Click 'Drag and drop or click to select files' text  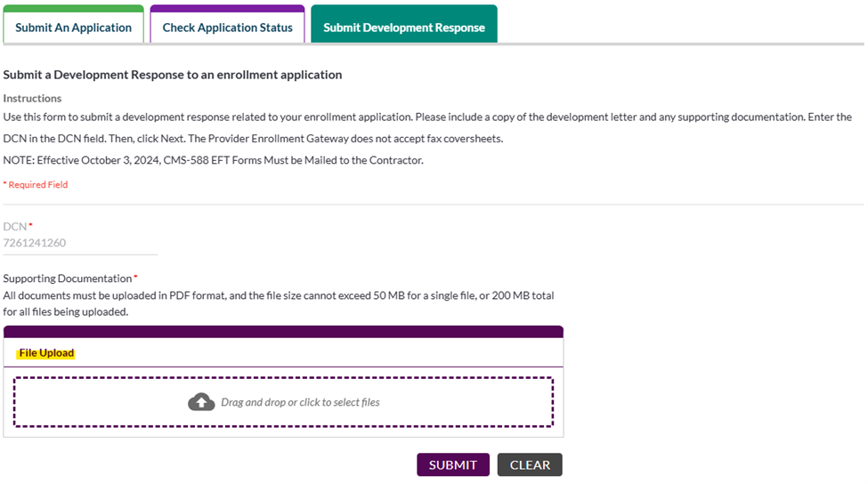pyautogui.click(x=300, y=402)
